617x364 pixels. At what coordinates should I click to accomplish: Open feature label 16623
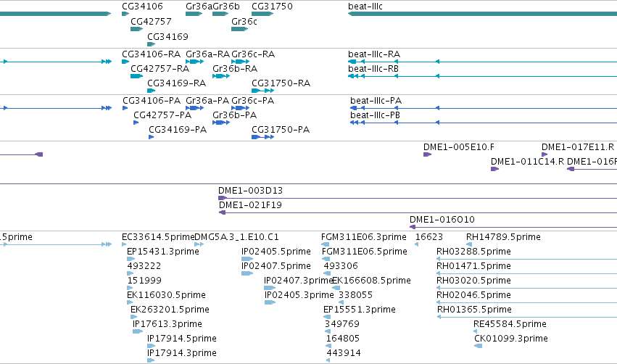pos(429,237)
